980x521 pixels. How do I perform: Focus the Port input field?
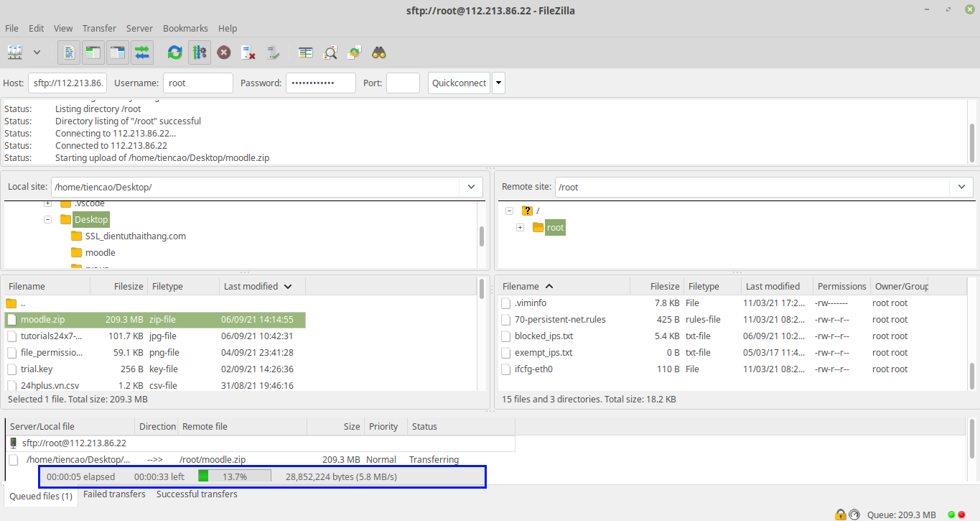tap(403, 83)
